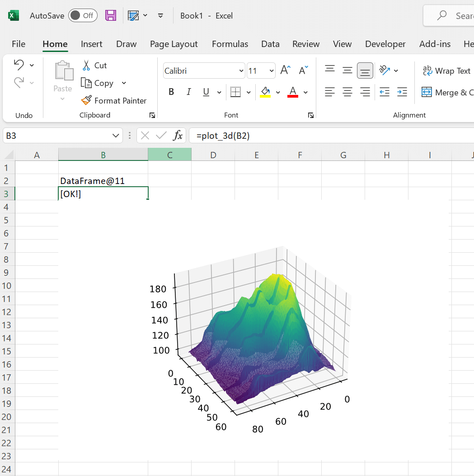Click the Decrease Indent icon

pos(385,92)
